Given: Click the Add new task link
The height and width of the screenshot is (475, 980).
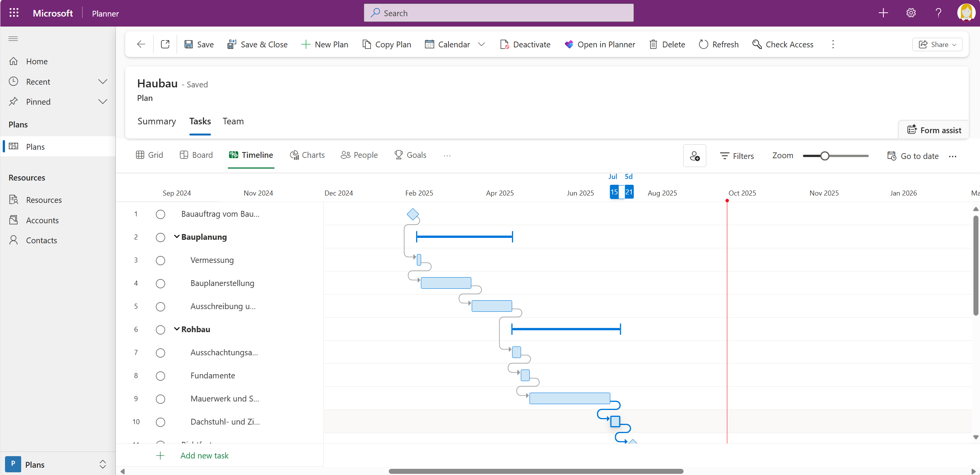Looking at the screenshot, I should [x=204, y=455].
